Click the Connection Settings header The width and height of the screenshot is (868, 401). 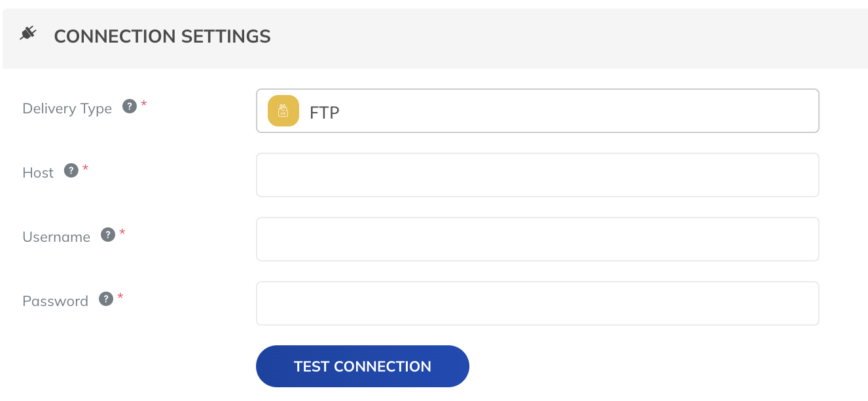[162, 36]
